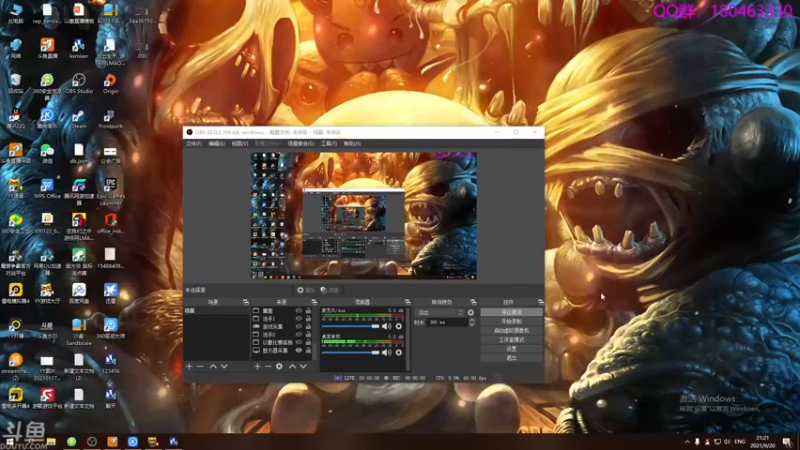Toggle visibility eye for 选手2 source
Screen dimensions: 800x450
(x=298, y=335)
